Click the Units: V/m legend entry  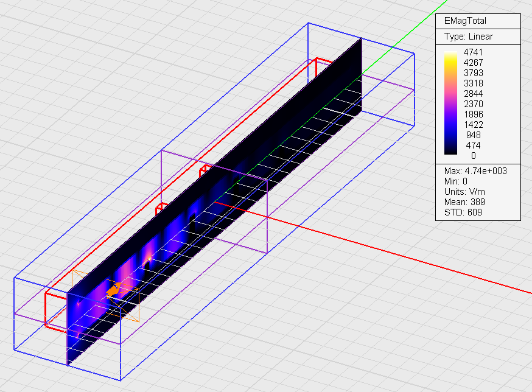tap(466, 192)
